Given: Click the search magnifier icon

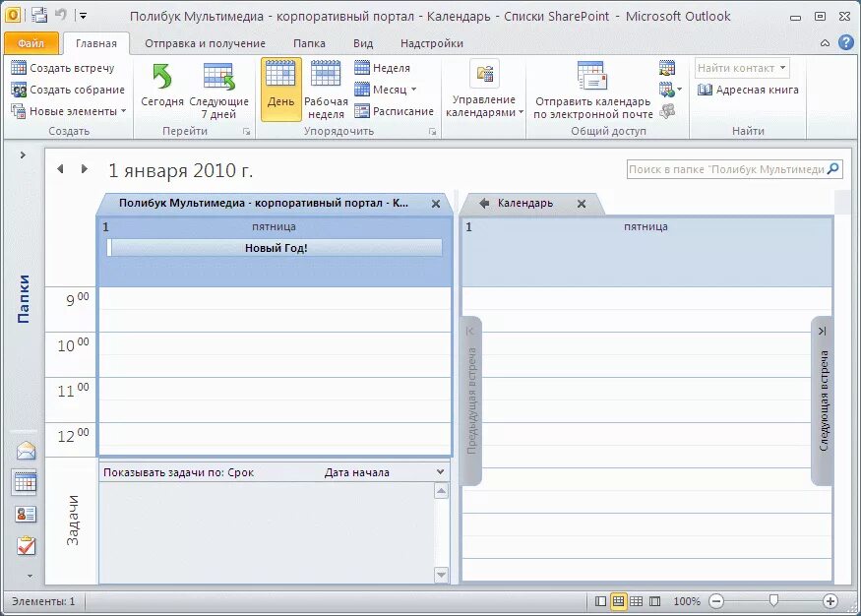Looking at the screenshot, I should pos(833,169).
